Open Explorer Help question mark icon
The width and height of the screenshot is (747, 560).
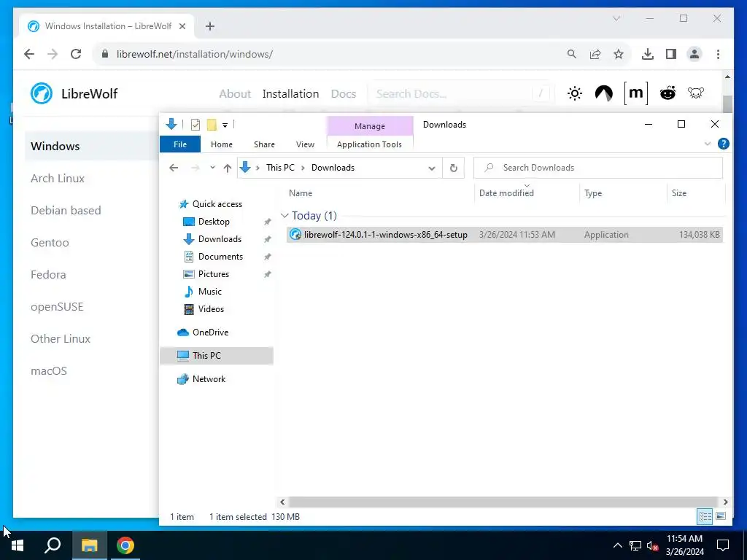723,144
